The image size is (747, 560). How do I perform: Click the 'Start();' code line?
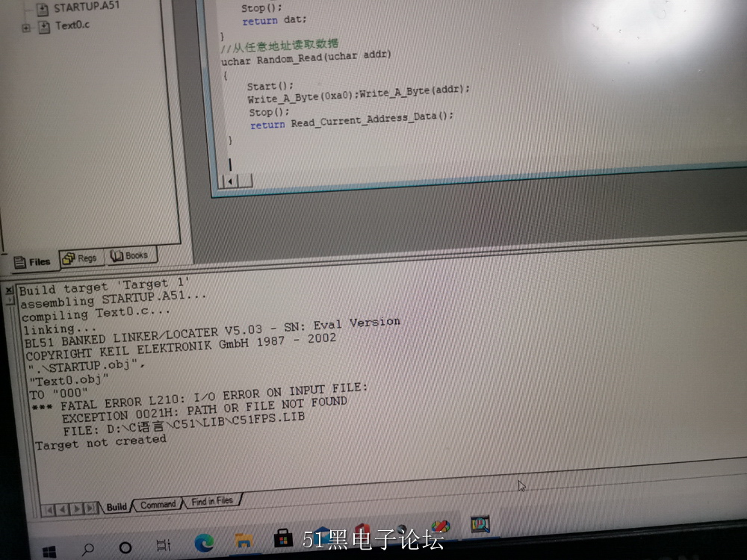270,86
